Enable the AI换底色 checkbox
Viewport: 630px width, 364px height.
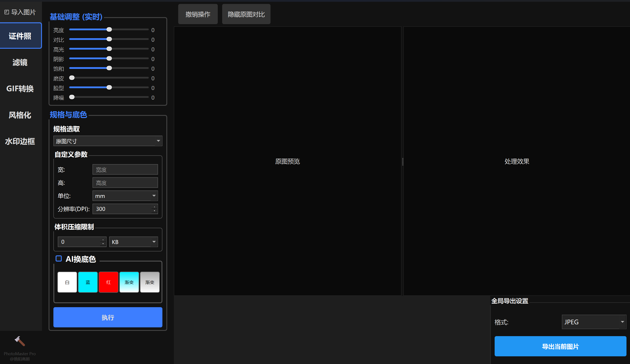click(59, 259)
